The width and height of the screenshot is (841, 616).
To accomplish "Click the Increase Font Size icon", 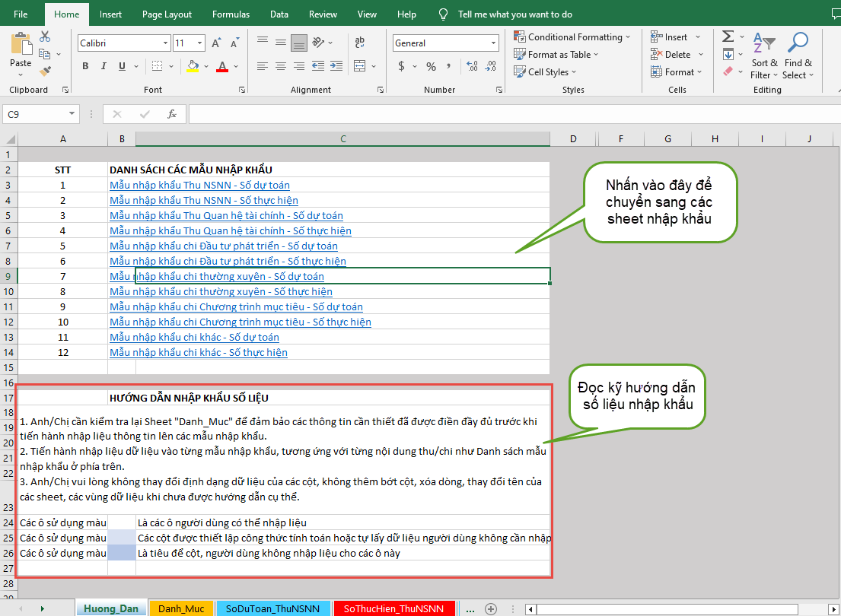I will [x=217, y=43].
